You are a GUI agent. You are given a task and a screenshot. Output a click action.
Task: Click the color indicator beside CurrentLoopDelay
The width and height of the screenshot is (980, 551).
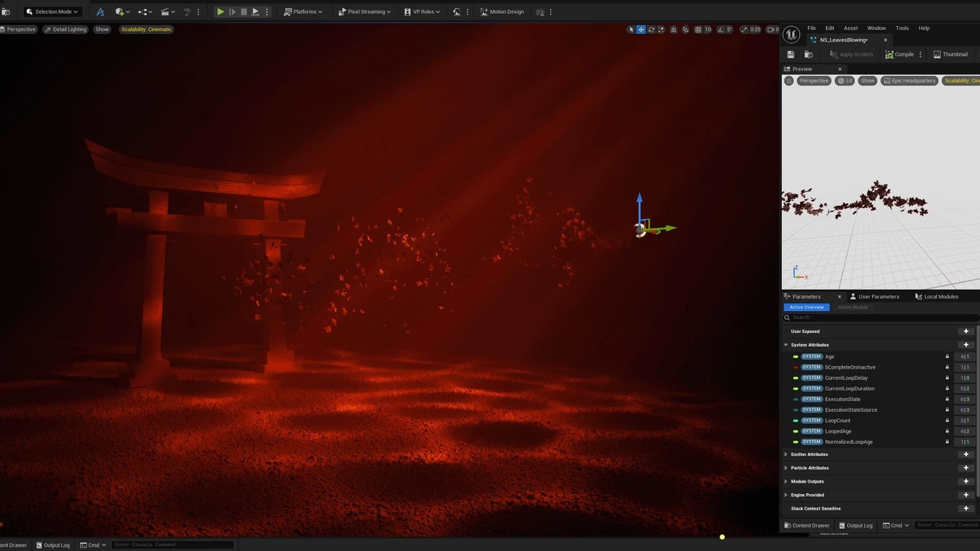796,378
